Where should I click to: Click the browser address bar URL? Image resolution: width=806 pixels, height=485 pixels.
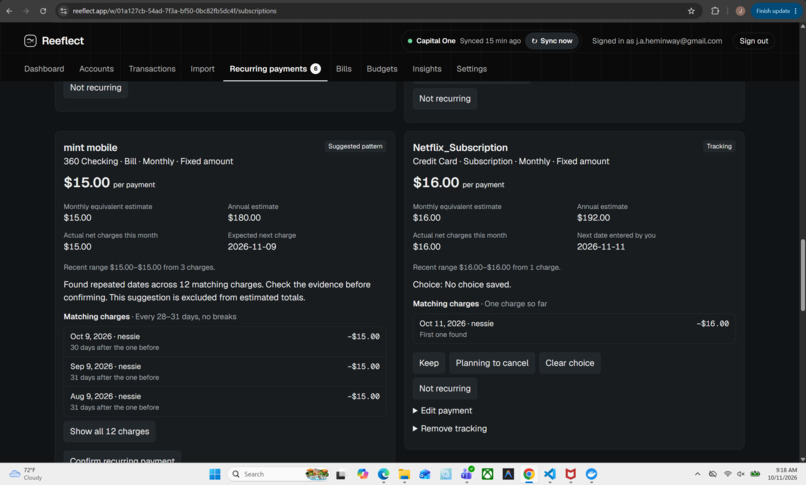[174, 11]
